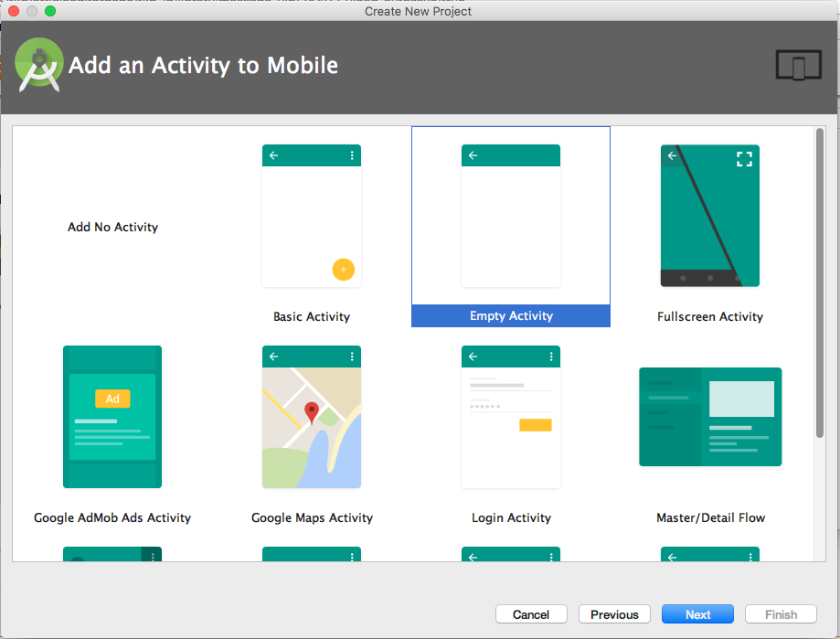
Task: Click the overflow menu dots in Login Activity preview
Action: 550,356
